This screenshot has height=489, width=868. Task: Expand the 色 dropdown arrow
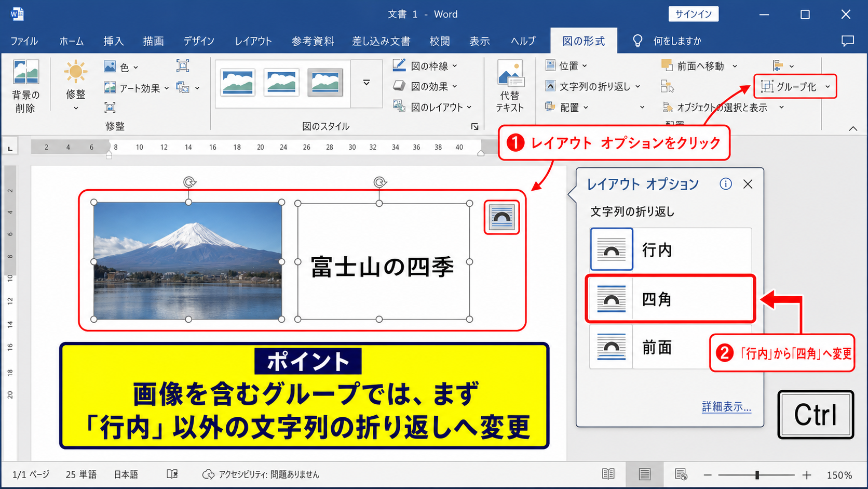(x=135, y=68)
